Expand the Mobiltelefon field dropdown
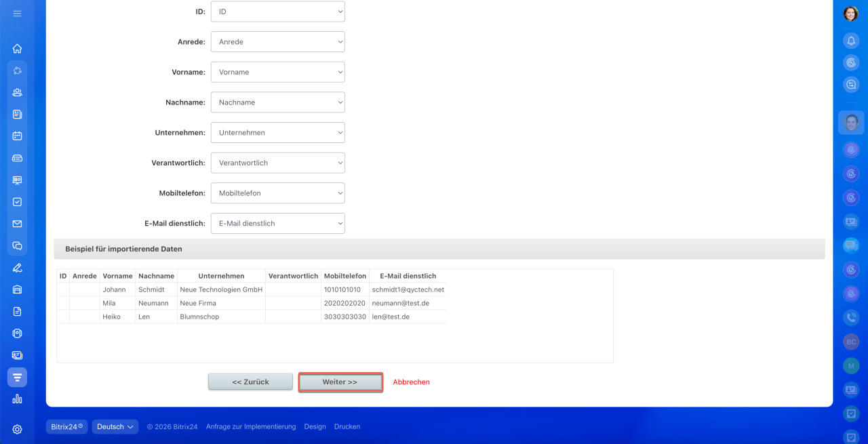 click(x=277, y=193)
